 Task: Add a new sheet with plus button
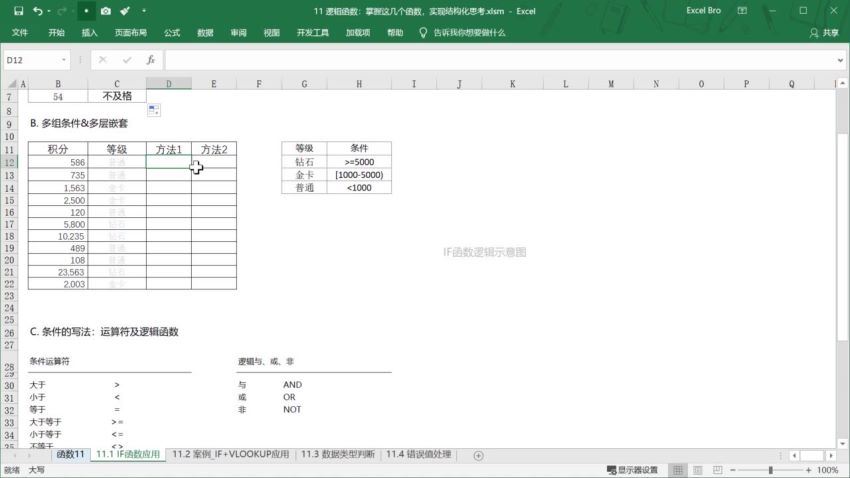[478, 455]
